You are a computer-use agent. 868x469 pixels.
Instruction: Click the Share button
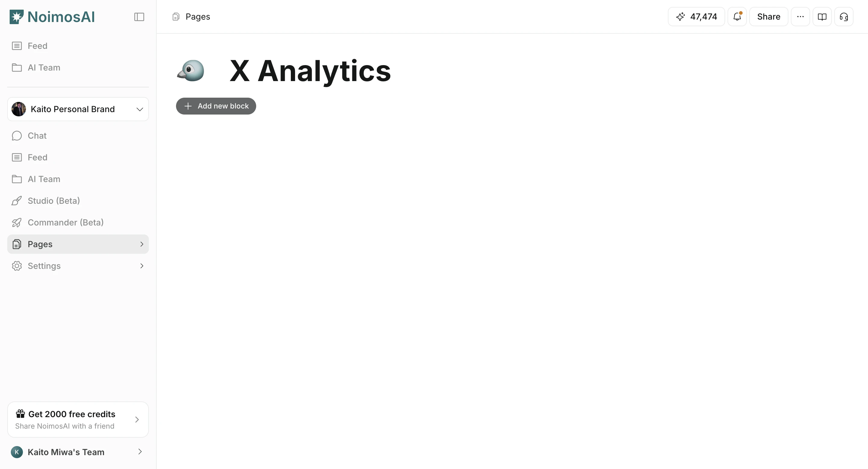769,17
